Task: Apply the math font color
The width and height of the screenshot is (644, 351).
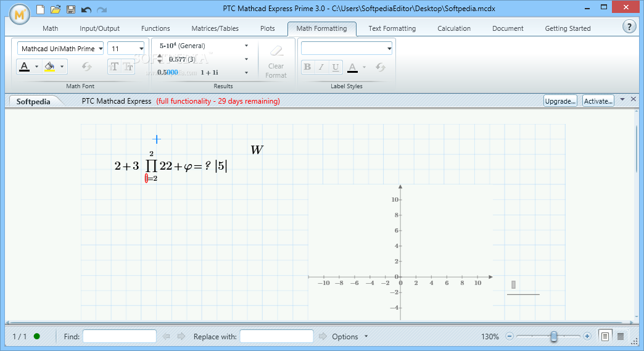Action: pos(25,67)
